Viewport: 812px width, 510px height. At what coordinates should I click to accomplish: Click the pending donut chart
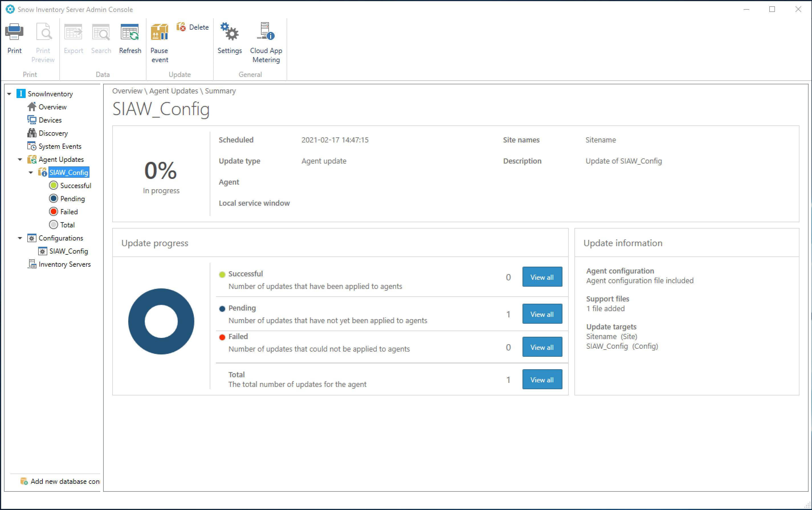161,321
